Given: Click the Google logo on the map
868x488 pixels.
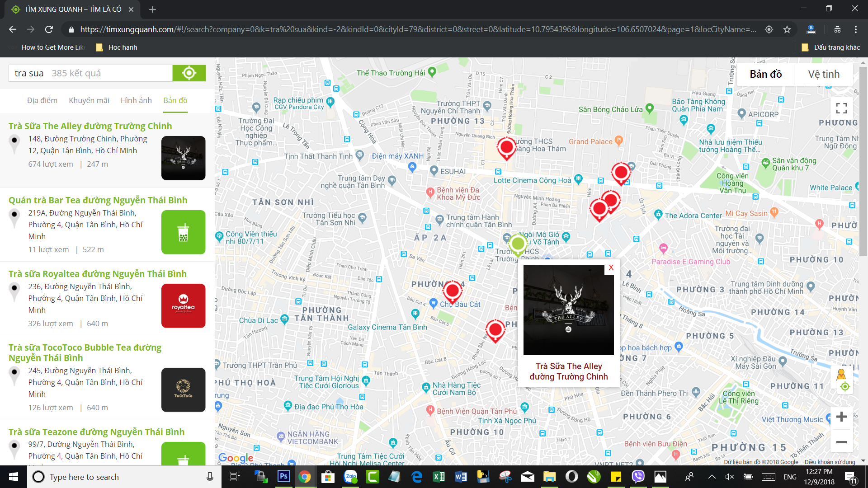Looking at the screenshot, I should [236, 458].
